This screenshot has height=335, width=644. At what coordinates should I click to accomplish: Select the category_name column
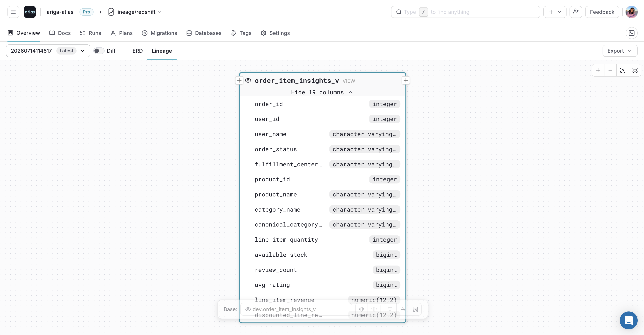[x=323, y=210]
